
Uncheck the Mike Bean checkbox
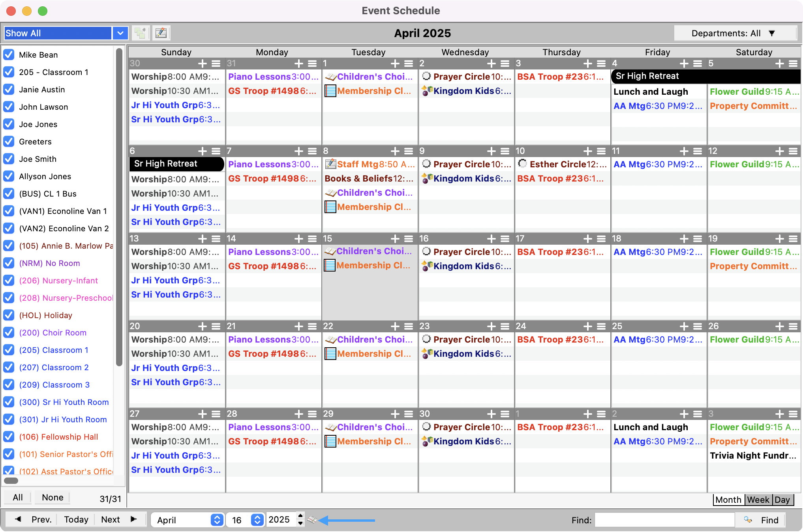(9, 55)
